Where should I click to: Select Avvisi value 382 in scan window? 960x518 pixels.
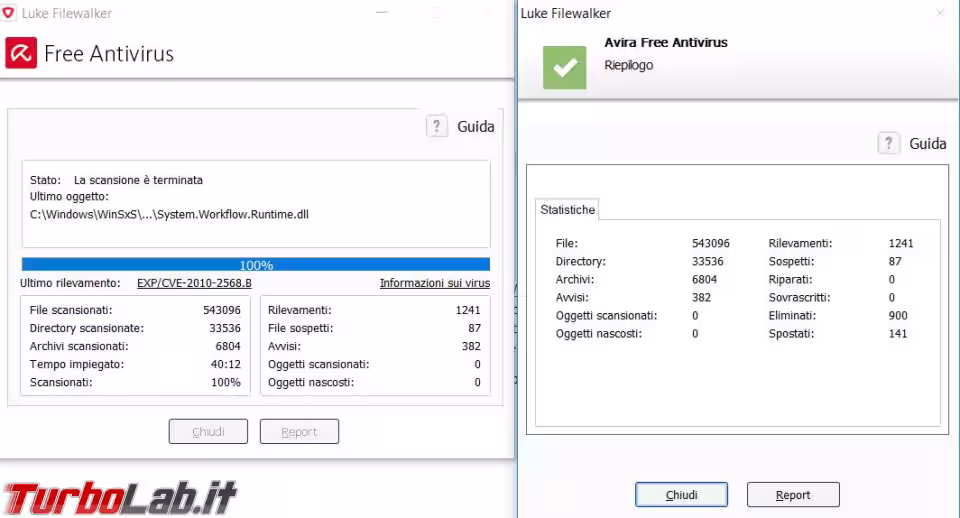(471, 346)
